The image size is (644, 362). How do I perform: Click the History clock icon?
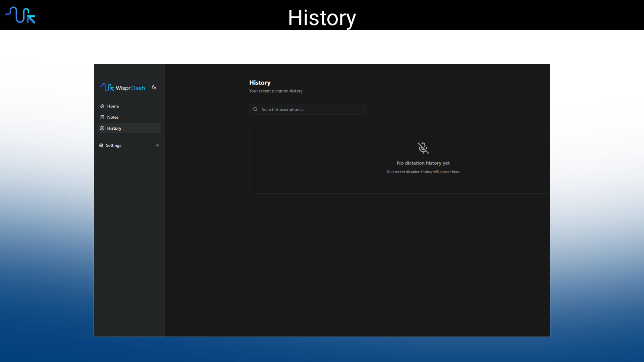pos(102,128)
